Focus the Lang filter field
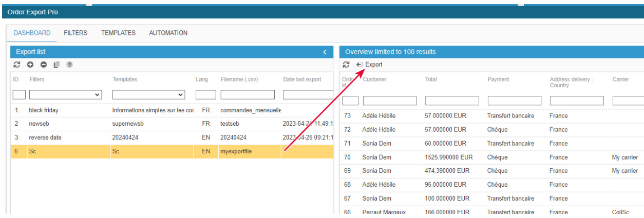644x218 pixels. click(206, 95)
